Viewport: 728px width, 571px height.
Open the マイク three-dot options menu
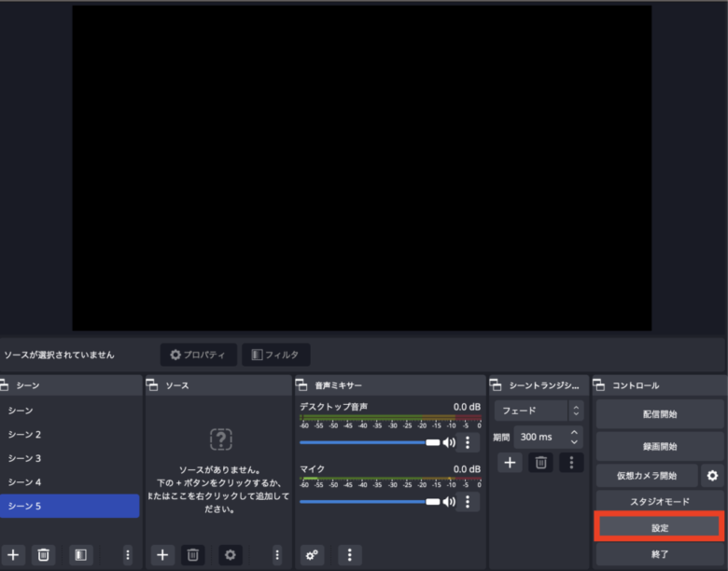pyautogui.click(x=468, y=501)
